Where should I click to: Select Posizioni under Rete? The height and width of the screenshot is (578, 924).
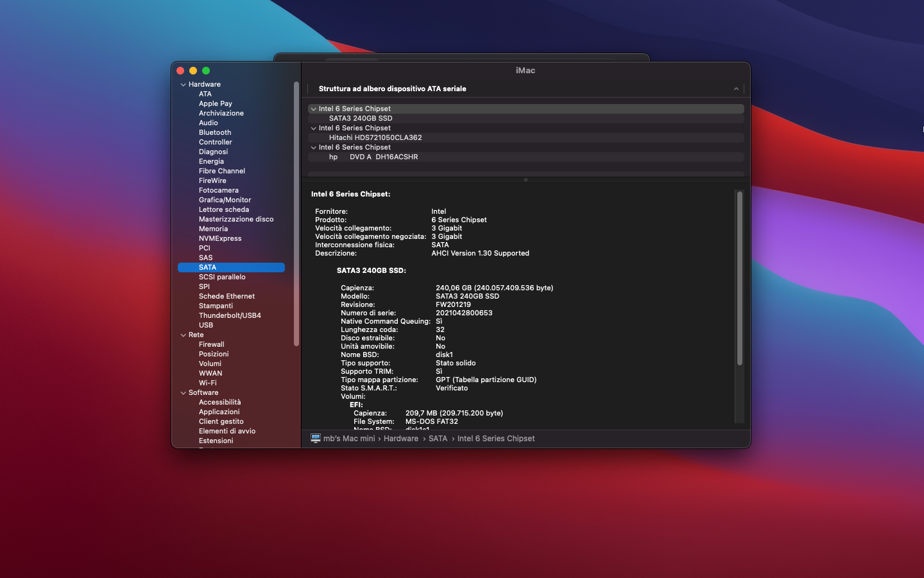pyautogui.click(x=214, y=354)
